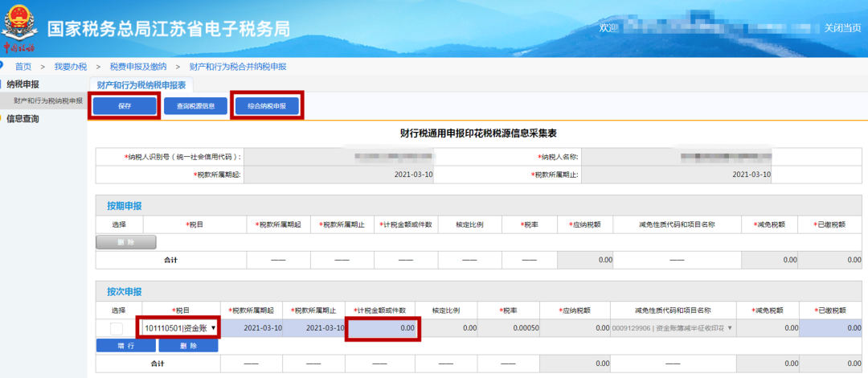Click the 保存 button

125,106
